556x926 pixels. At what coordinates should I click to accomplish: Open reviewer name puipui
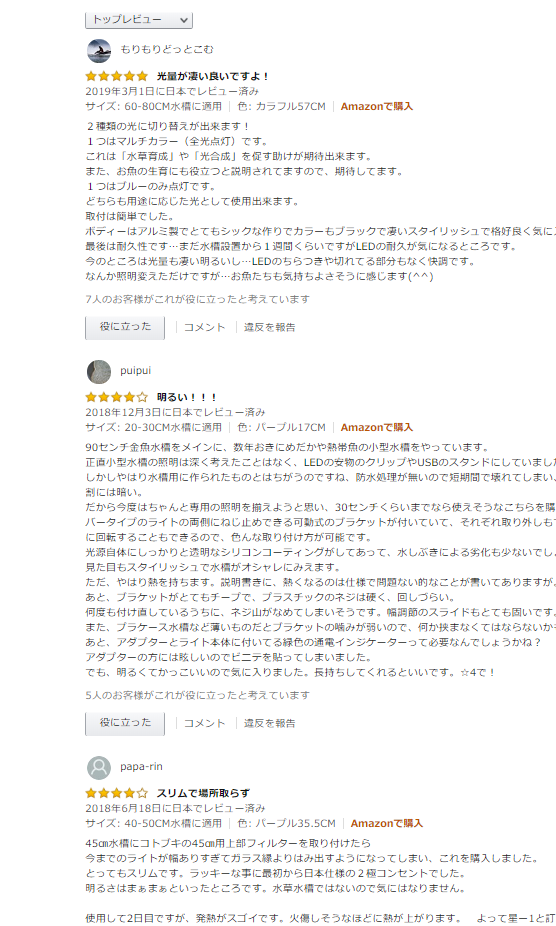point(135,371)
